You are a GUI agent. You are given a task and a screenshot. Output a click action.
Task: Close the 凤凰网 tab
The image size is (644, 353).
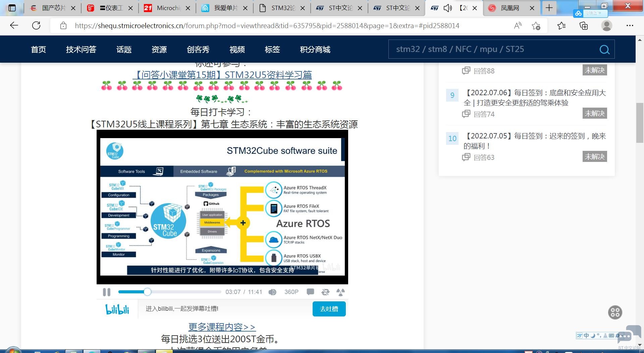[532, 8]
